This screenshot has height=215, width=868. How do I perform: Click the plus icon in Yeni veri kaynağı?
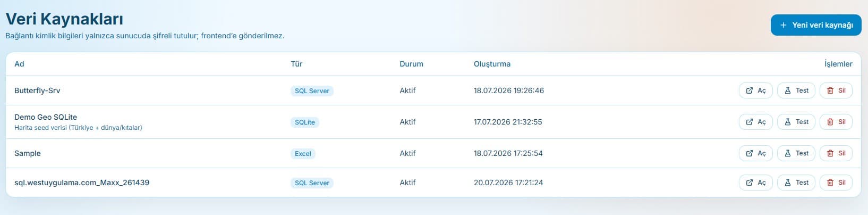tap(783, 25)
